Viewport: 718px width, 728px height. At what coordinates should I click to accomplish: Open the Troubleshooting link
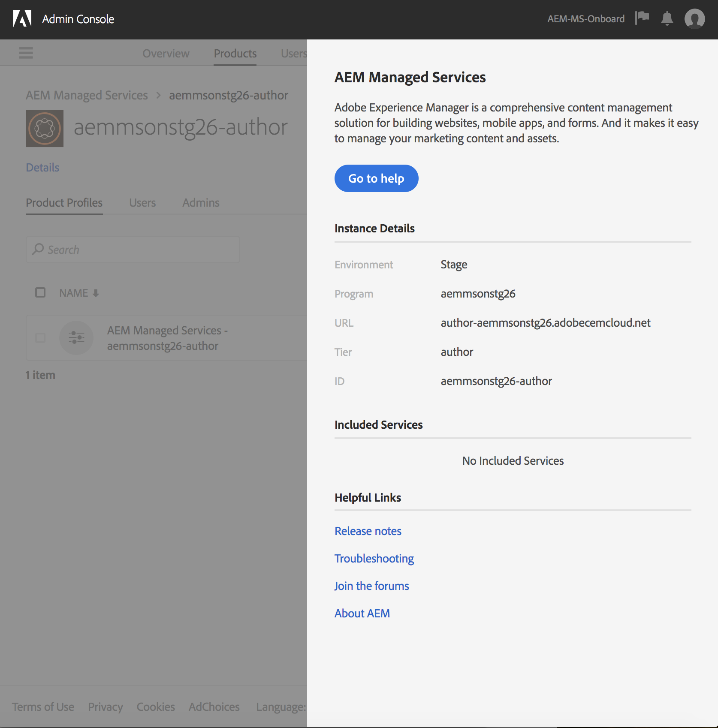pyautogui.click(x=374, y=559)
